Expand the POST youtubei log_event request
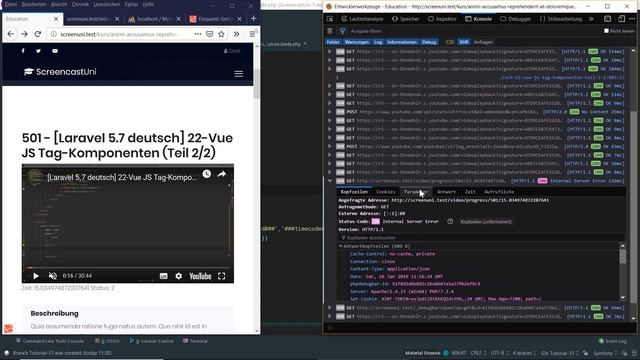Screen dimensions: 640x360 pyautogui.click(x=330, y=146)
